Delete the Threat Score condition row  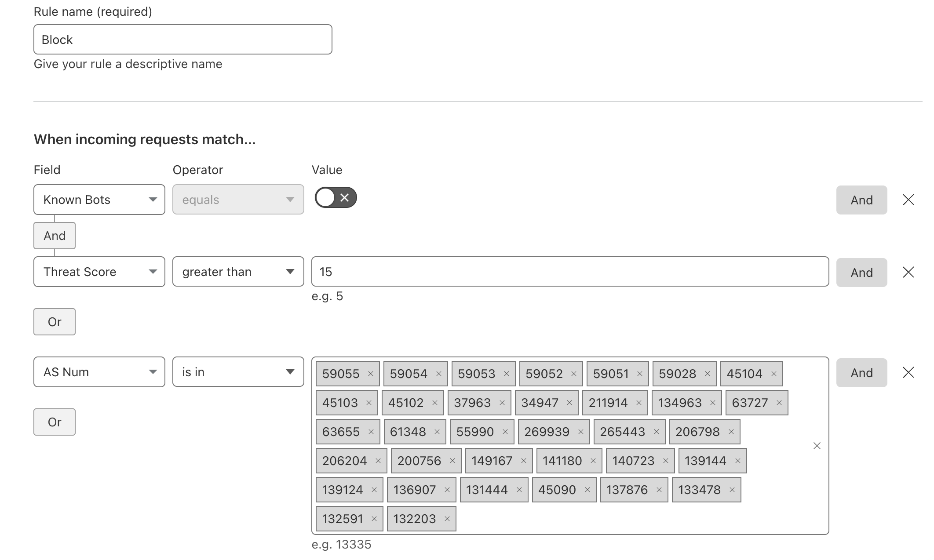(908, 272)
